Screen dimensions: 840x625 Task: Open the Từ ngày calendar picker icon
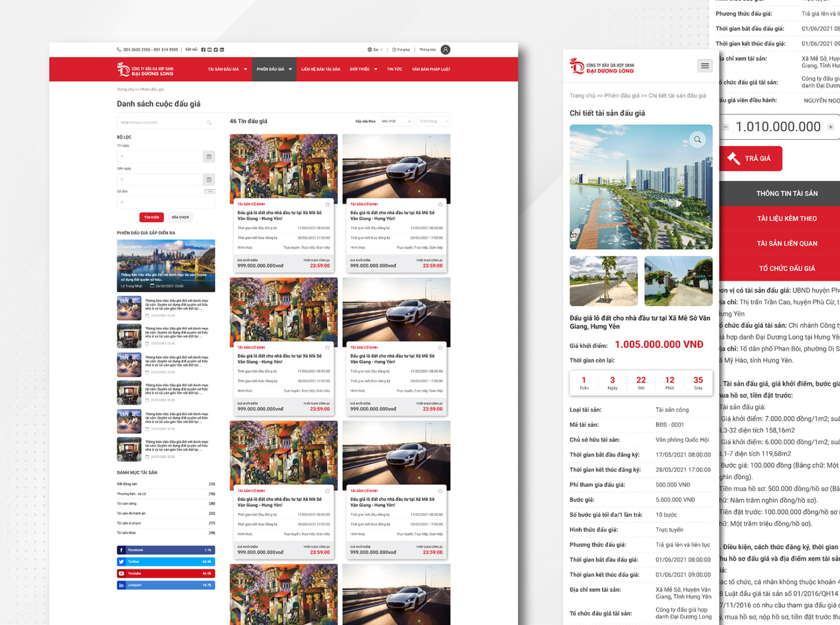pyautogui.click(x=209, y=157)
